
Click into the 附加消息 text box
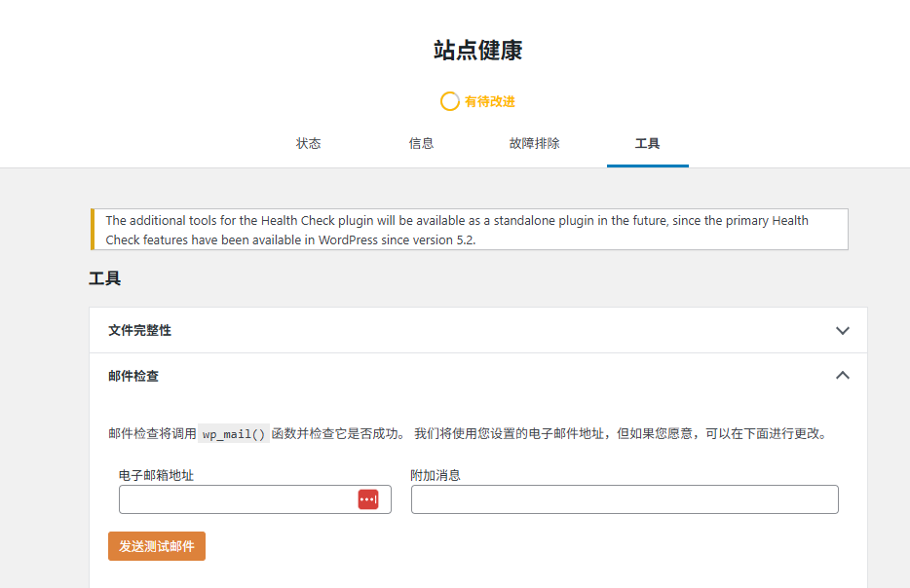click(x=624, y=499)
